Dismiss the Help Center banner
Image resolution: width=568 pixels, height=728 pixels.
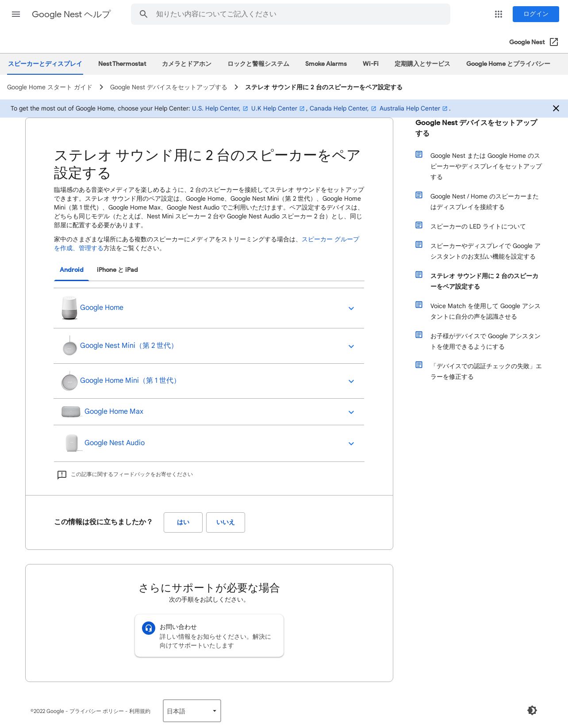click(x=556, y=108)
